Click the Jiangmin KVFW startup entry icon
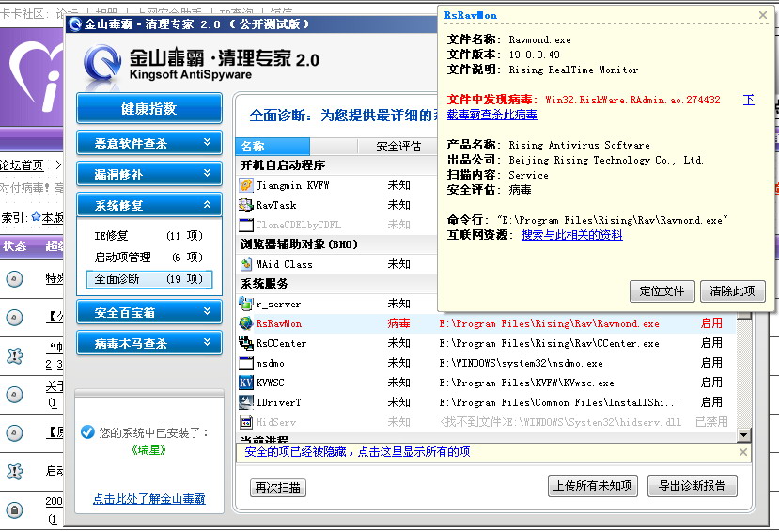This screenshot has width=779, height=532. 246,185
